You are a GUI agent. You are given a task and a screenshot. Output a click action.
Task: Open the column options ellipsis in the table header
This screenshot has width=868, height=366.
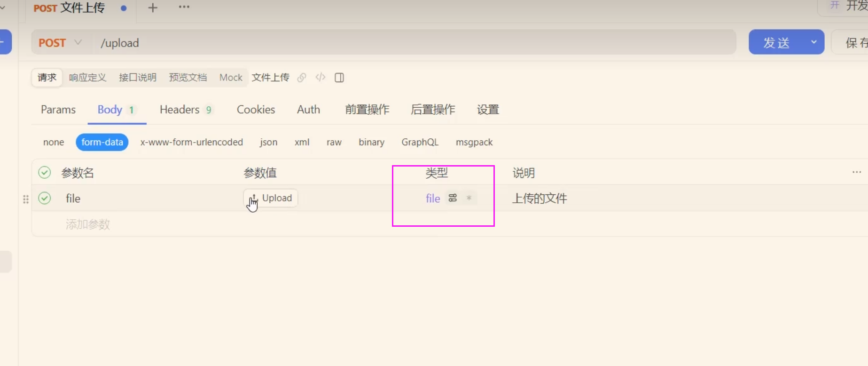pyautogui.click(x=856, y=172)
